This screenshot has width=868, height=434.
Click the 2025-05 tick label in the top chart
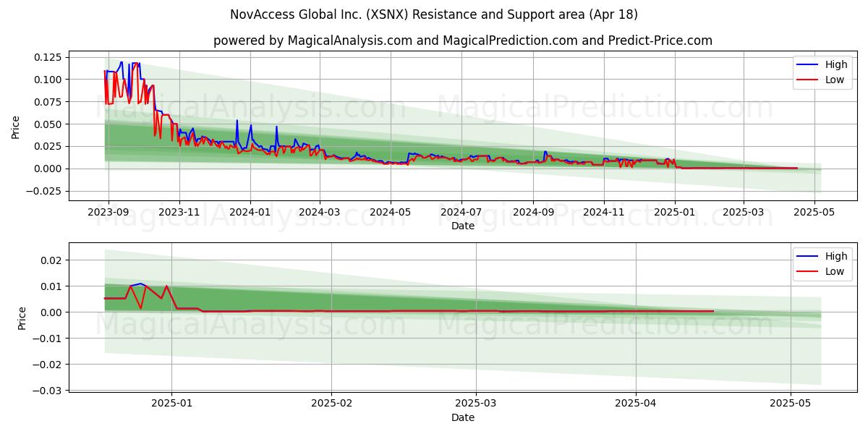(814, 213)
